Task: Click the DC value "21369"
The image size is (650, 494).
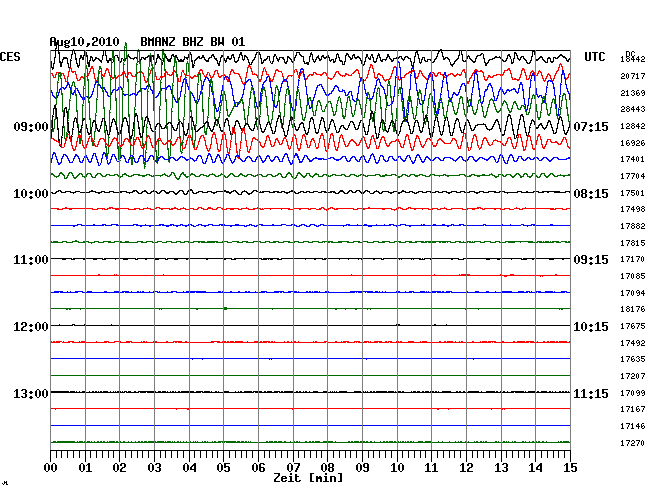Action: tap(633, 93)
